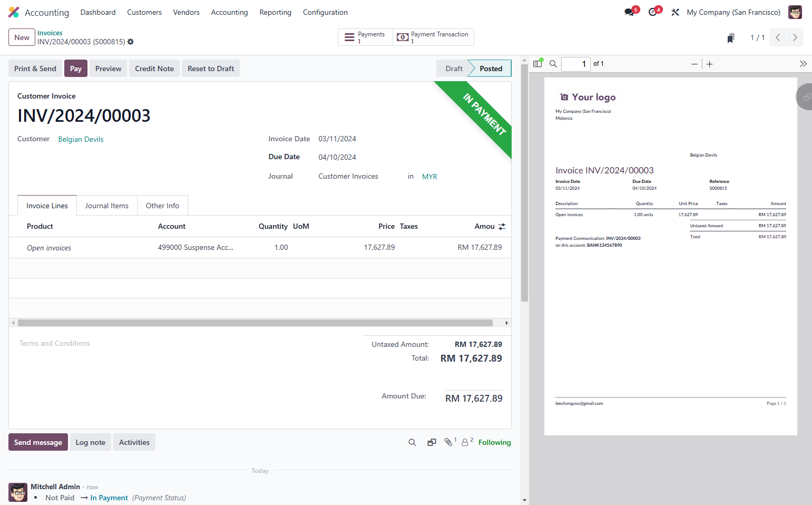
Task: Click the Pay button
Action: 76,69
